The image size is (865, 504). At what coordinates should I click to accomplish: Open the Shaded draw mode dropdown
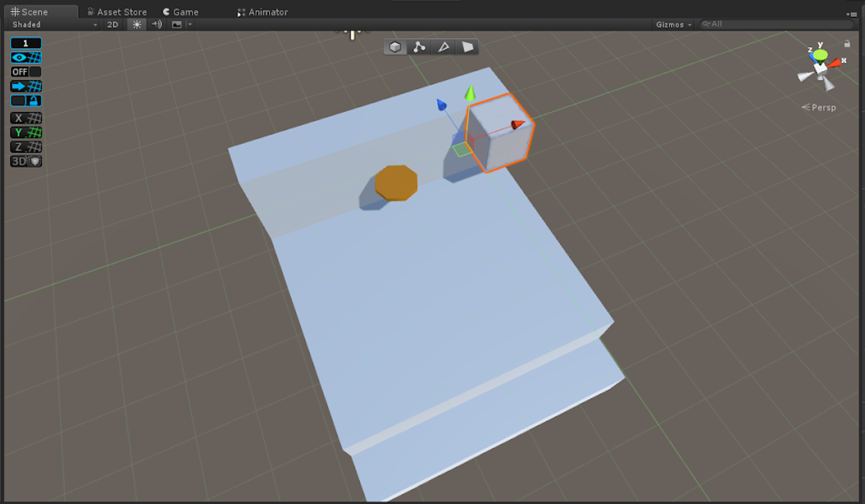click(55, 25)
